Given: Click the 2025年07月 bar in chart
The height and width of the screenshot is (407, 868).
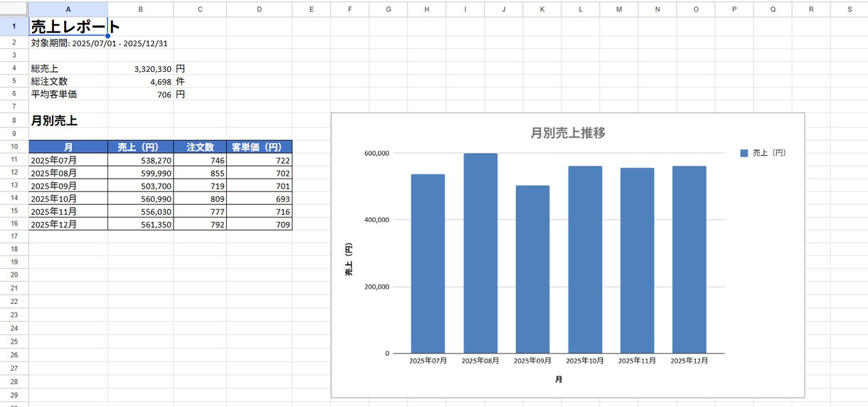Looking at the screenshot, I should [428, 264].
